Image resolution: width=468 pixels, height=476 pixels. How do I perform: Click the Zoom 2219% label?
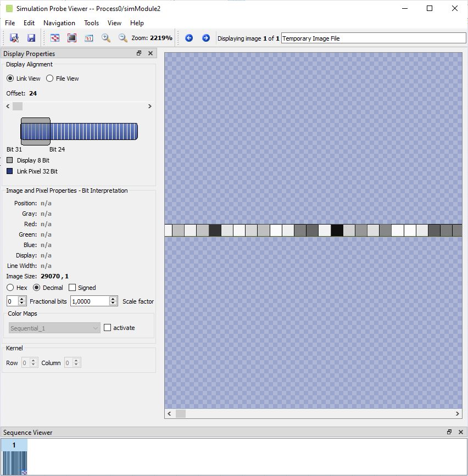pos(152,38)
